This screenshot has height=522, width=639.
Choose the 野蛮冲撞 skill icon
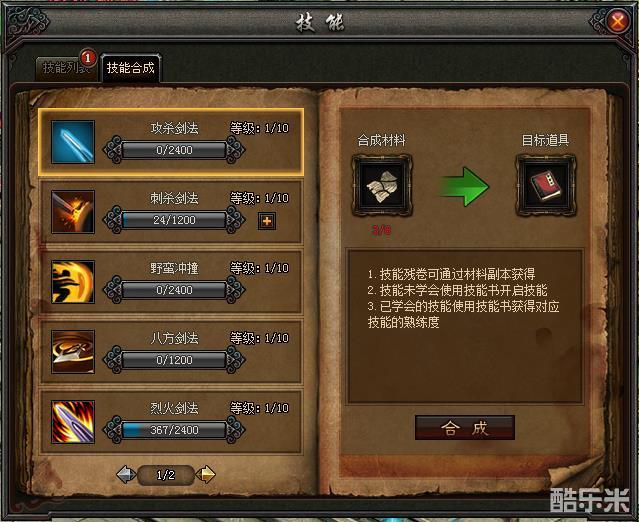73,282
